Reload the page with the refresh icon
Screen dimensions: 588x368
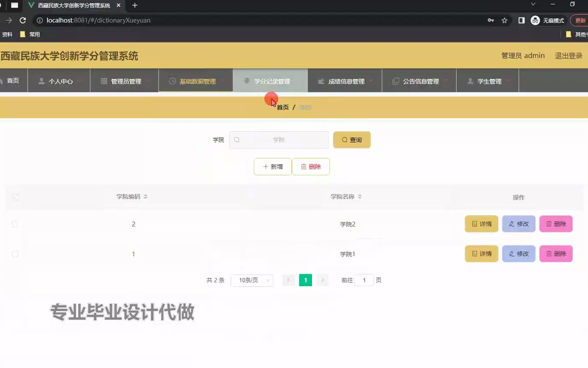coord(23,20)
